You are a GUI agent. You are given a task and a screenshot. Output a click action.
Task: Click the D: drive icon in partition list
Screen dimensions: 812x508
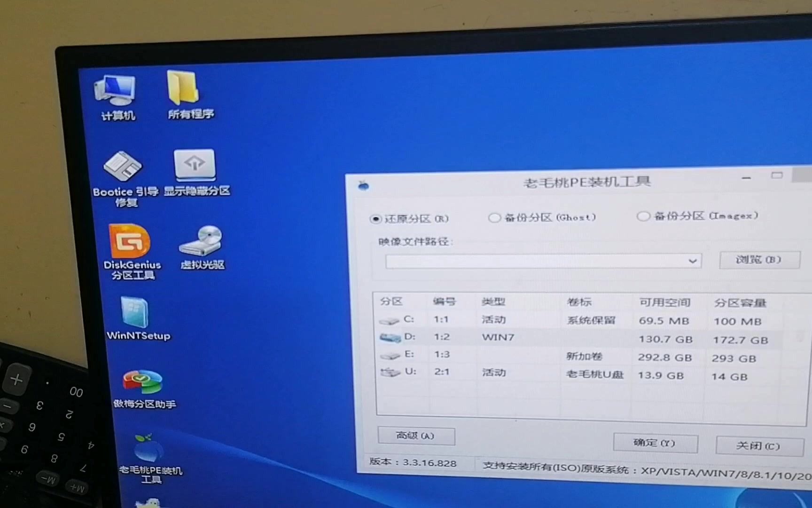tap(390, 337)
